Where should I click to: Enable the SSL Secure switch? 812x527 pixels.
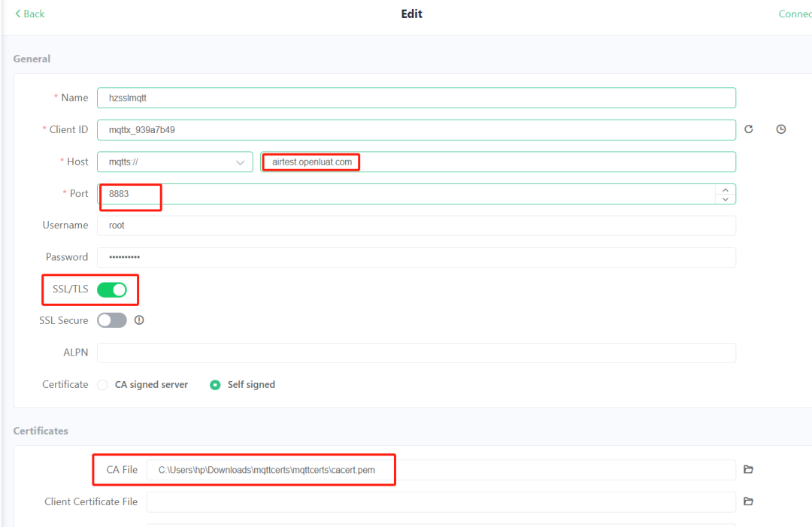pyautogui.click(x=112, y=320)
